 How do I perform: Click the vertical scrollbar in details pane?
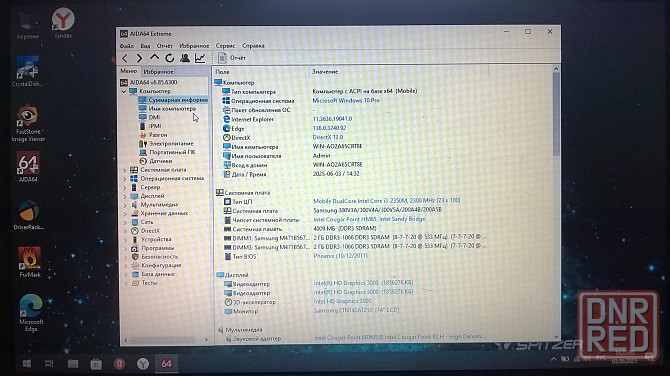tap(556, 114)
